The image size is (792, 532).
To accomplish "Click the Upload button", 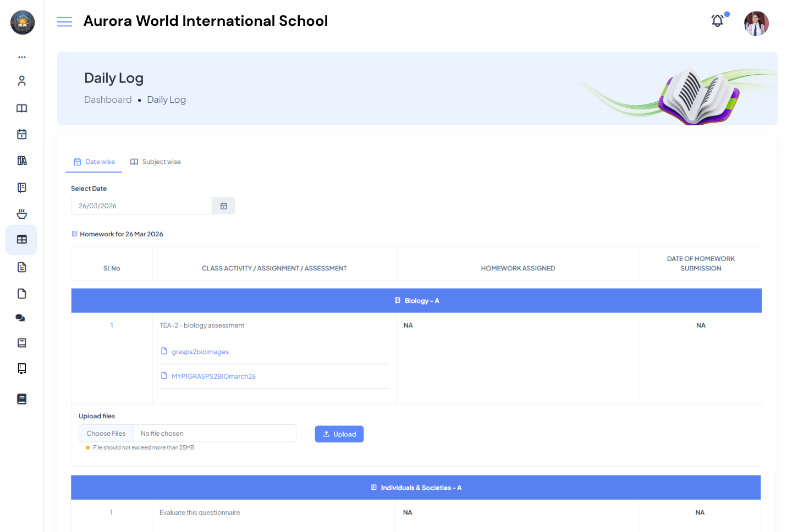I will point(339,434).
